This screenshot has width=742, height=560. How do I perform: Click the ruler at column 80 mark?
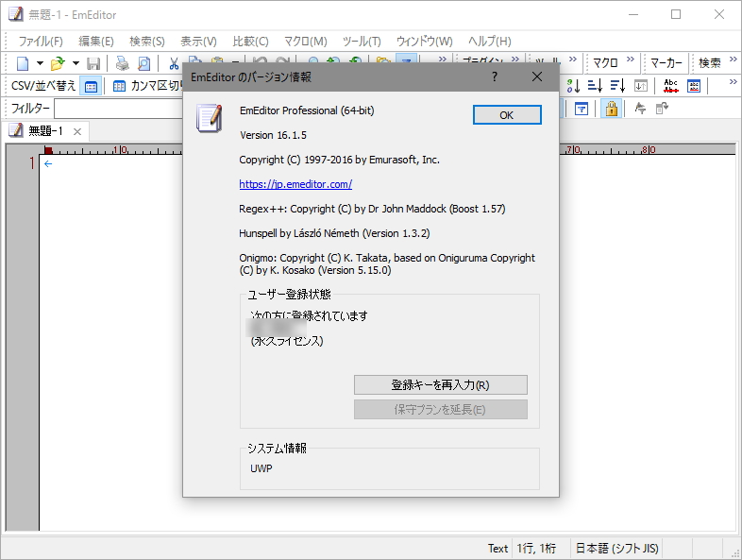coord(649,149)
